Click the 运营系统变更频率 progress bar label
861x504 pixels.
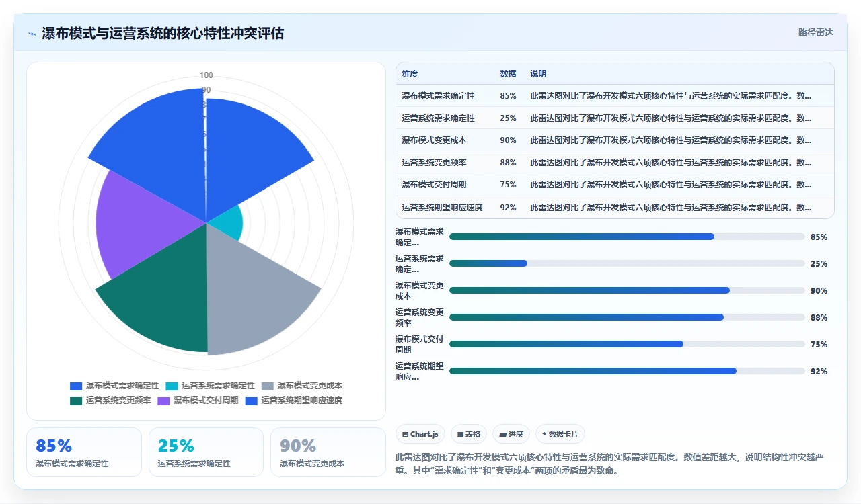pyautogui.click(x=419, y=317)
